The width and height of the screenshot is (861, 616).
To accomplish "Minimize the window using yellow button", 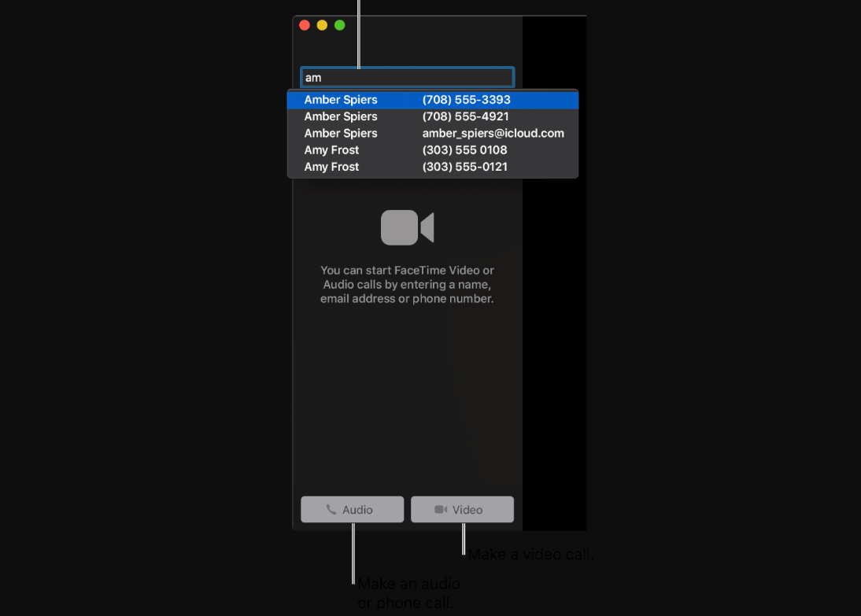I will (322, 25).
